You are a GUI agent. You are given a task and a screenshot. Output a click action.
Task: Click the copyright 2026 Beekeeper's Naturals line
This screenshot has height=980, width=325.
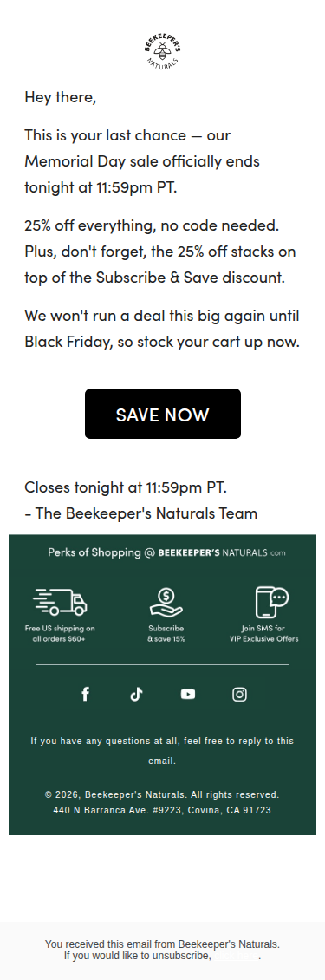click(x=162, y=795)
